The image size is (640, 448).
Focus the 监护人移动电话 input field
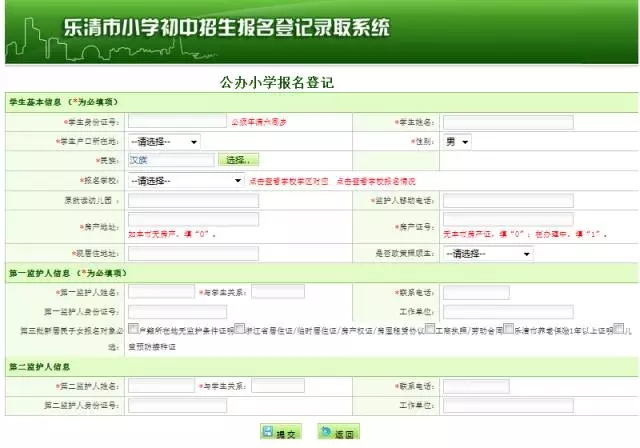tap(508, 200)
